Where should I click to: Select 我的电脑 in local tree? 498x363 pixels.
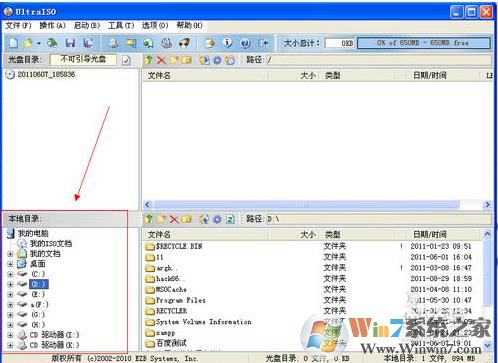click(x=33, y=233)
